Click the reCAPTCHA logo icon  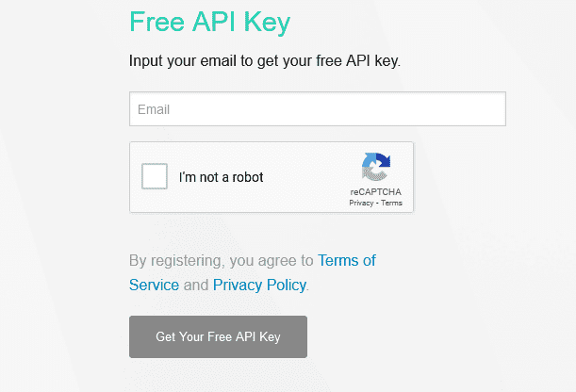coord(375,168)
